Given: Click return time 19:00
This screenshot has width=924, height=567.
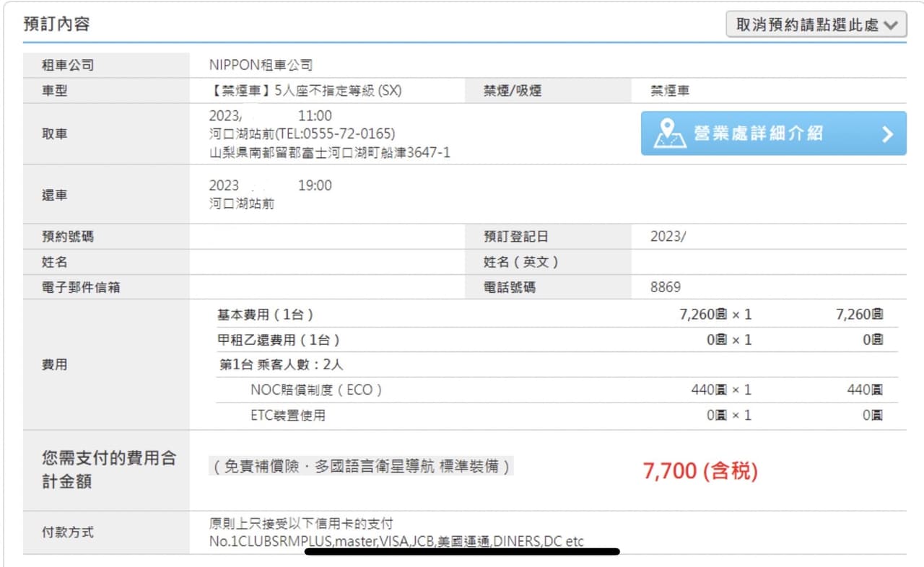Looking at the screenshot, I should point(315,185).
